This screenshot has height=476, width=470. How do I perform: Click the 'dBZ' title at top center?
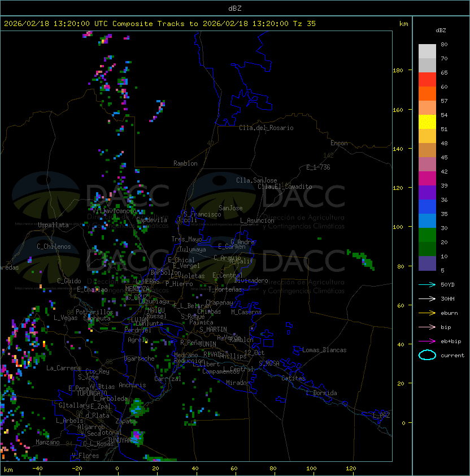(235, 8)
